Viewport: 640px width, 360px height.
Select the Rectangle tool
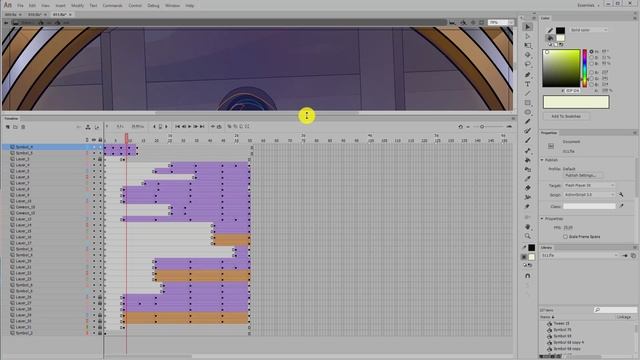[x=527, y=103]
